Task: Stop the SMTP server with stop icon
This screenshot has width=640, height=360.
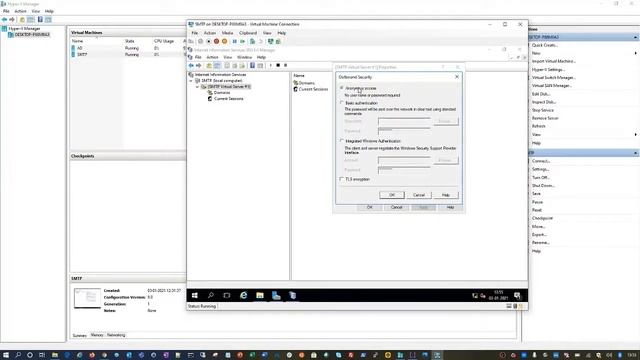Action: [x=278, y=66]
